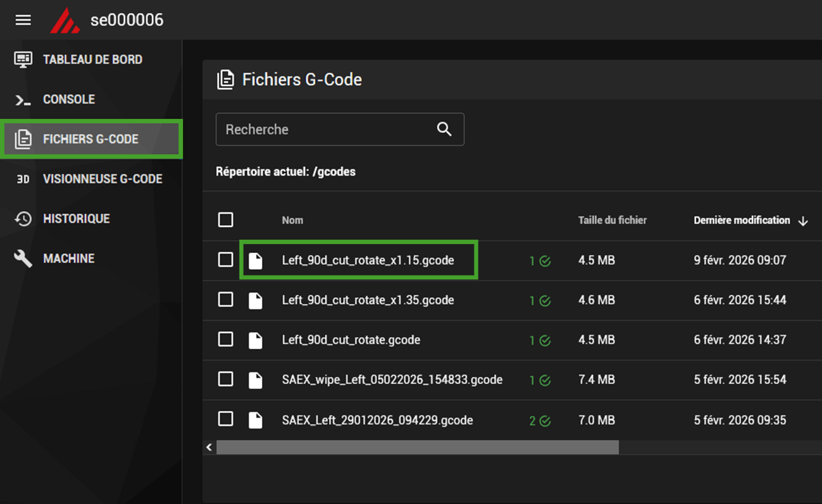Image resolution: width=822 pixels, height=504 pixels.
Task: Click the horizontal scrollbar under file list
Action: pyautogui.click(x=417, y=447)
